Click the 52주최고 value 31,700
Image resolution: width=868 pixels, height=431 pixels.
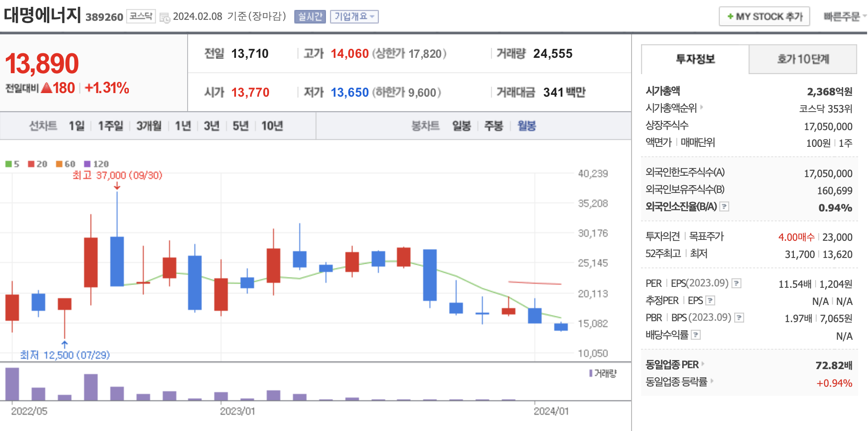pyautogui.click(x=800, y=254)
